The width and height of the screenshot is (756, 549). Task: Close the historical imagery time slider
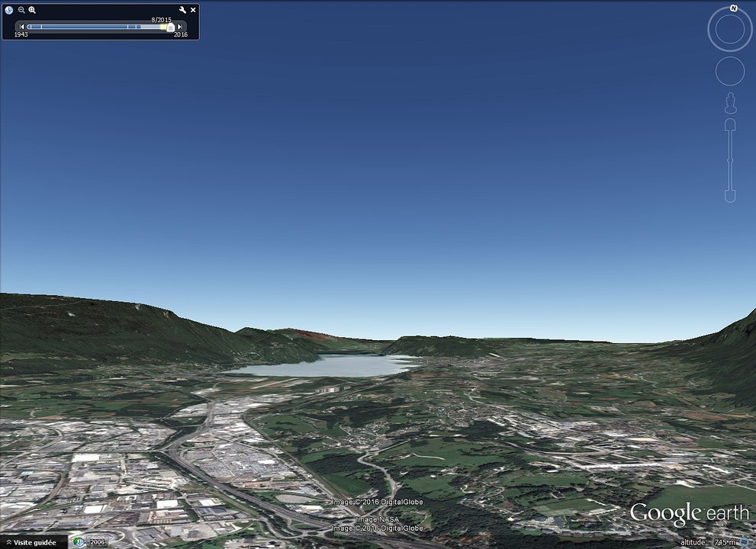click(x=193, y=10)
